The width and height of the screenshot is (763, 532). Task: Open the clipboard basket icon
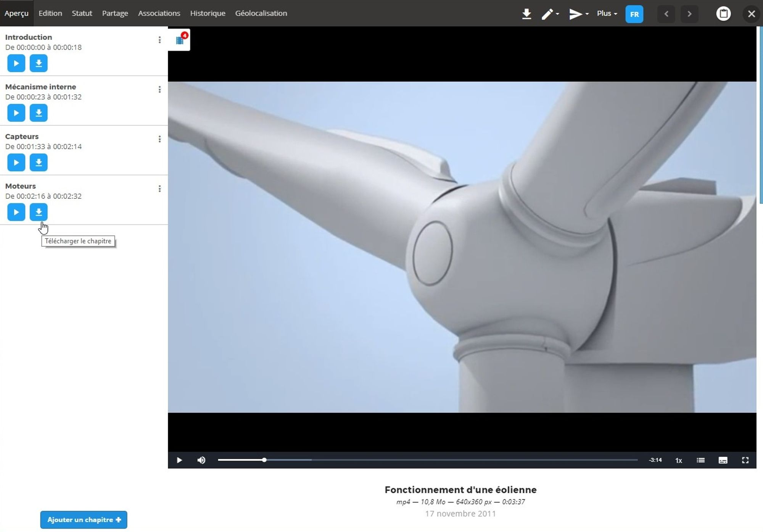tap(723, 14)
